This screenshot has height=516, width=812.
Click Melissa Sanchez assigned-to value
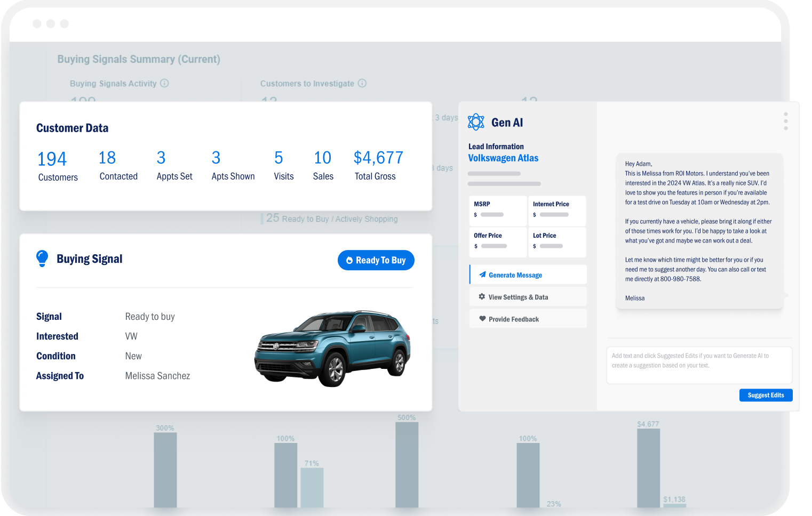tap(157, 376)
